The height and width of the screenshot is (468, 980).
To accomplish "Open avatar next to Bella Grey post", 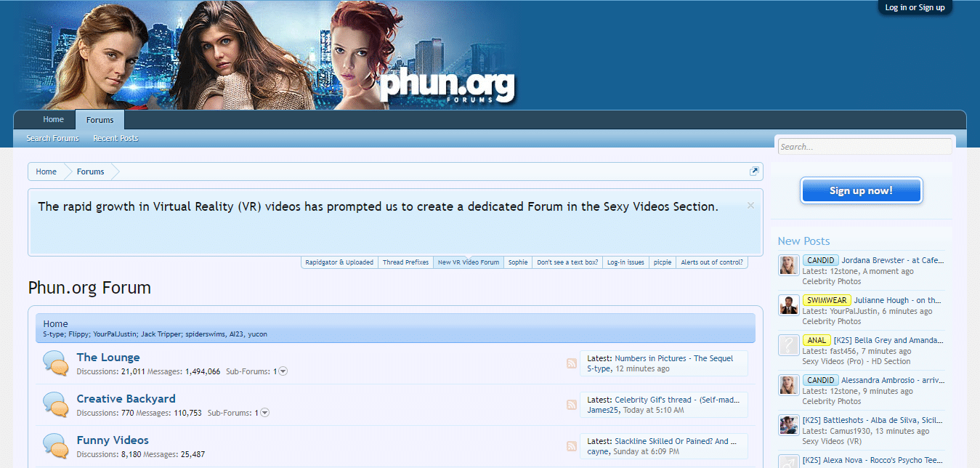I will (789, 345).
